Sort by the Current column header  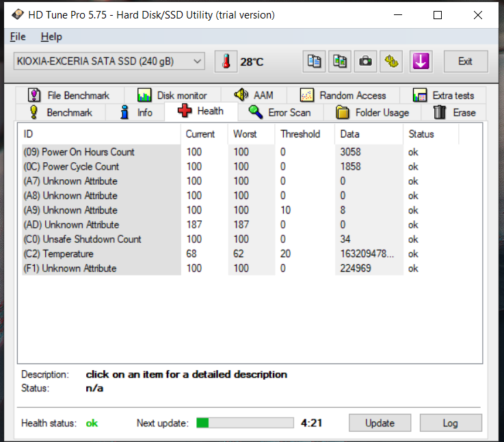tap(204, 134)
